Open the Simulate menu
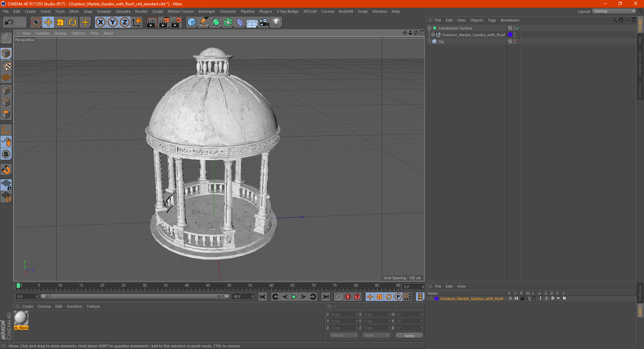 [x=123, y=11]
